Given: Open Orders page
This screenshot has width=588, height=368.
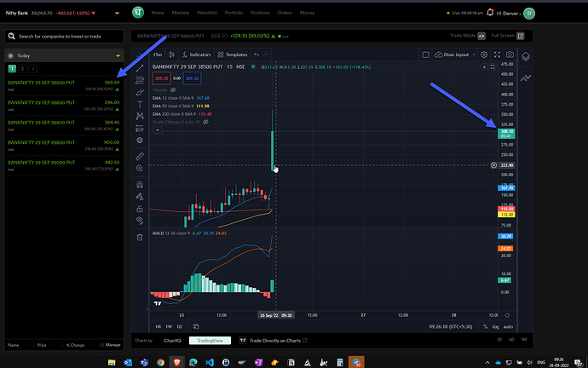Looking at the screenshot, I should [x=285, y=13].
